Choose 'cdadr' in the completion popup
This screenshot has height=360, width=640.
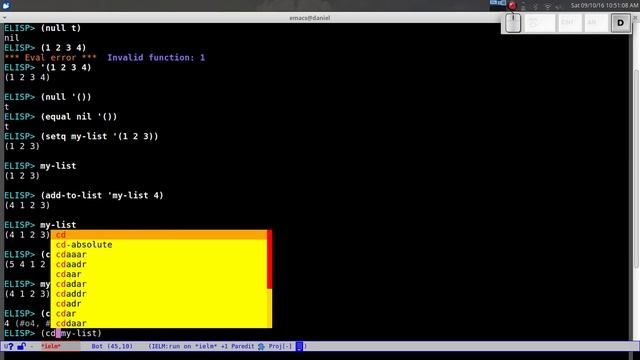(x=159, y=303)
